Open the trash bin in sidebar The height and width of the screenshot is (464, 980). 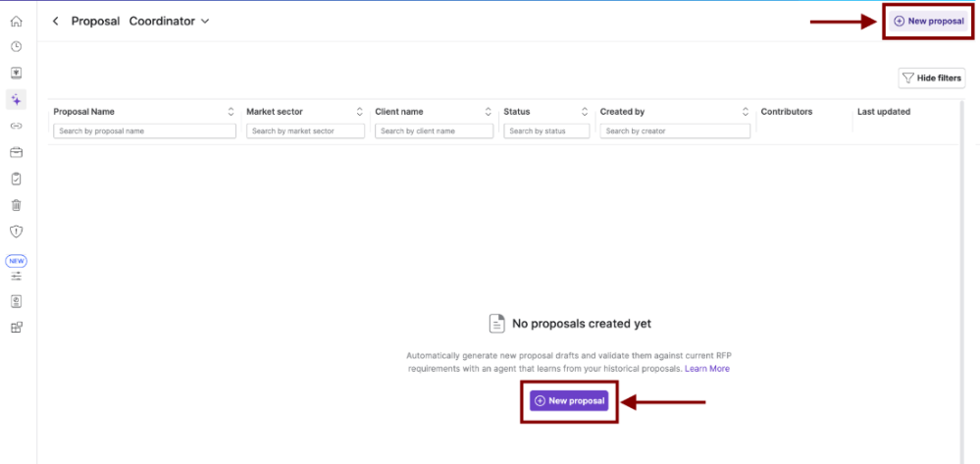tap(17, 205)
